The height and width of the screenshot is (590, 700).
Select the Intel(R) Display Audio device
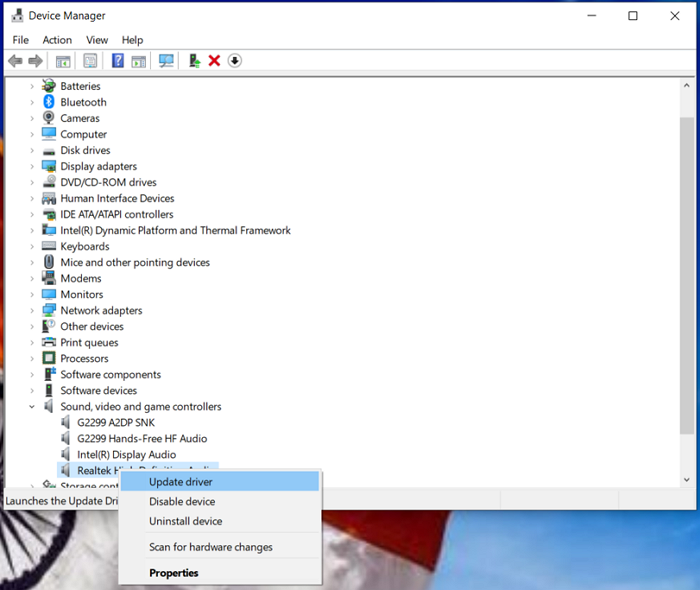click(x=126, y=455)
